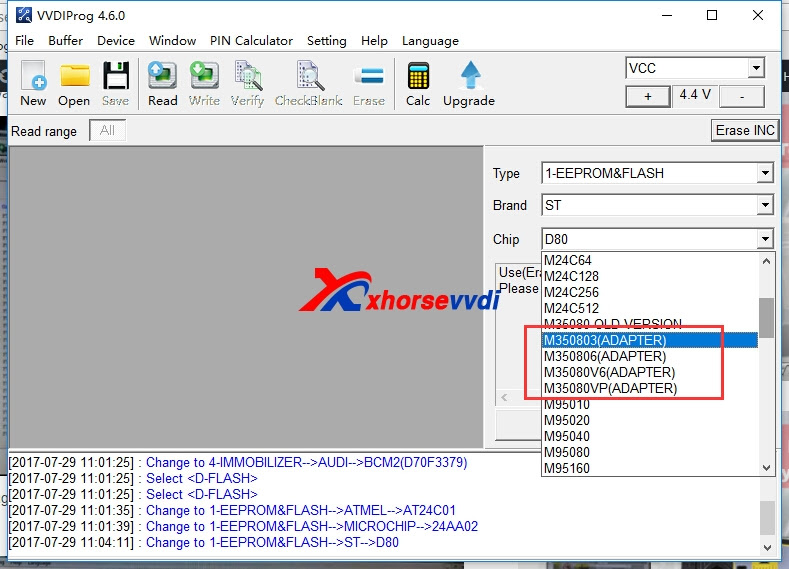Open the Language menu
Image resolution: width=789 pixels, height=569 pixels.
click(430, 41)
